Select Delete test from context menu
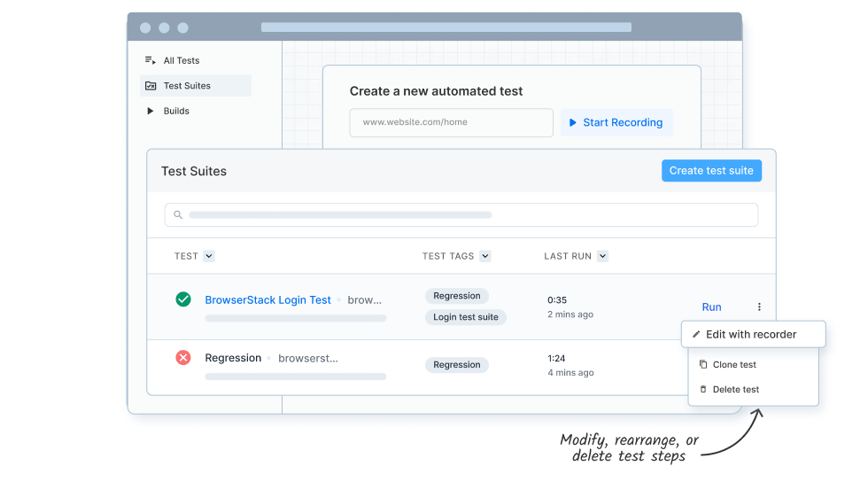The width and height of the screenshot is (868, 497). click(x=735, y=389)
